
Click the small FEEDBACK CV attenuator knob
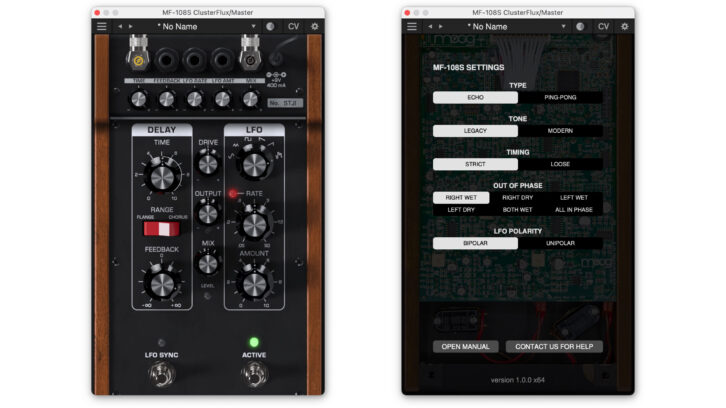(x=167, y=99)
